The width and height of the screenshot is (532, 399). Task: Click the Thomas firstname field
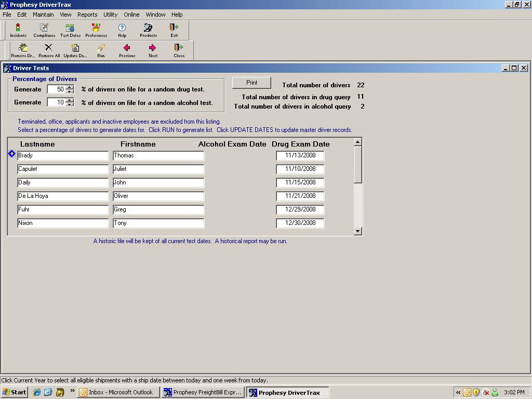click(x=158, y=155)
